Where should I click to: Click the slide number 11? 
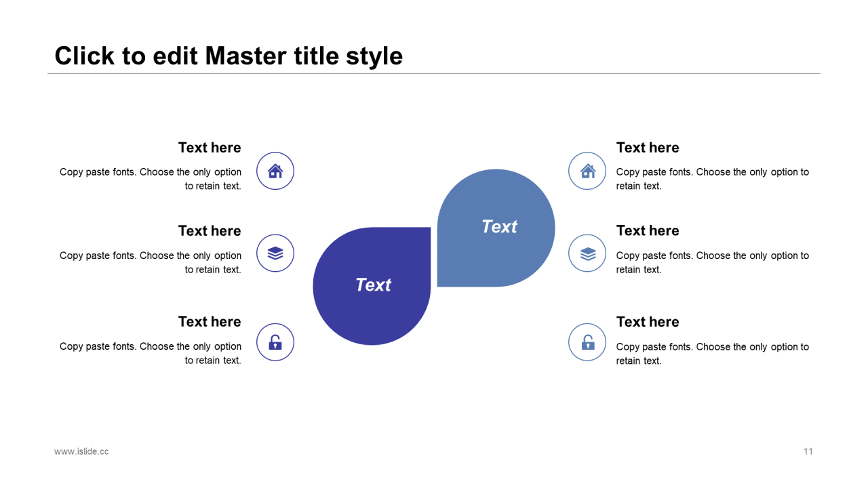tap(808, 451)
